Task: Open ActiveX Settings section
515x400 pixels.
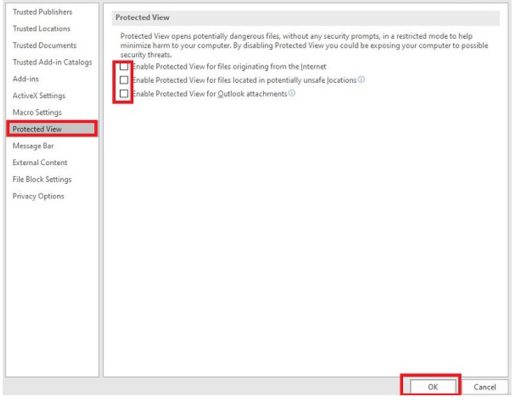Action: 39,96
